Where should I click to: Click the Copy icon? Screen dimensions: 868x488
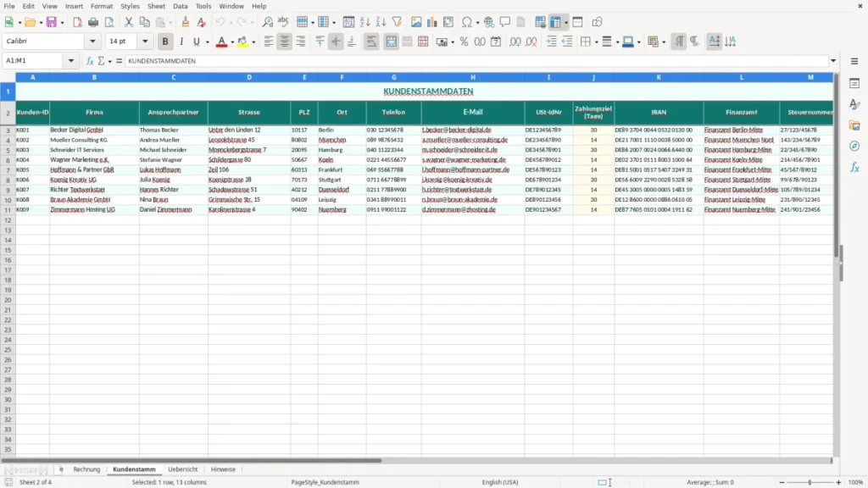tap(144, 22)
